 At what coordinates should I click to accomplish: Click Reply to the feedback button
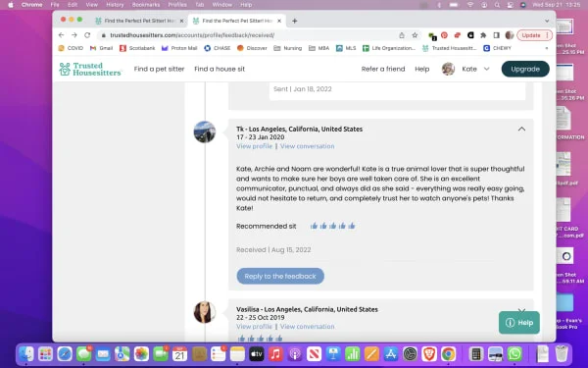coord(280,276)
